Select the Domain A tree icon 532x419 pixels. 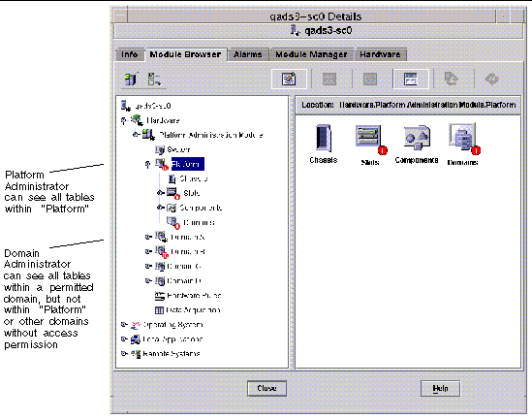(161, 237)
